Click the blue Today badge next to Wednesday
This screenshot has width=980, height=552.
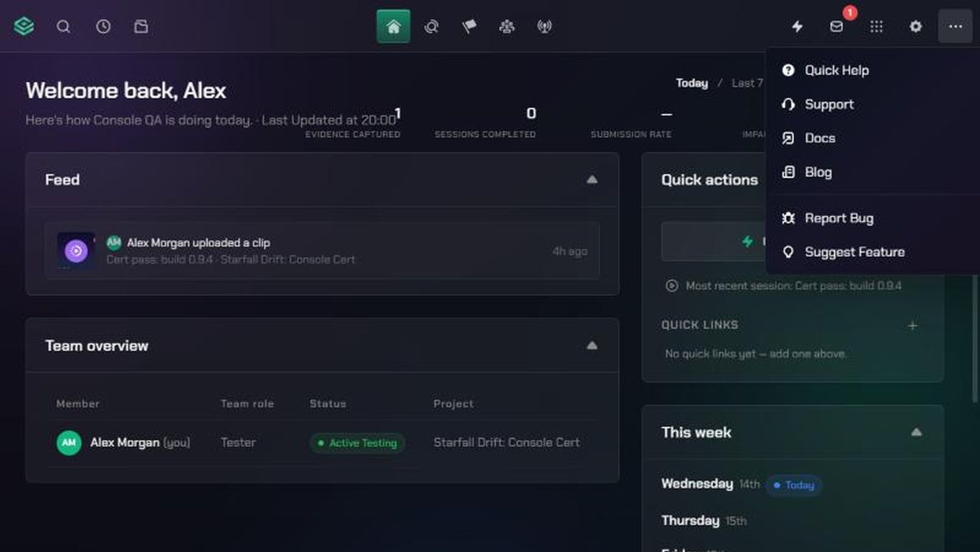794,485
